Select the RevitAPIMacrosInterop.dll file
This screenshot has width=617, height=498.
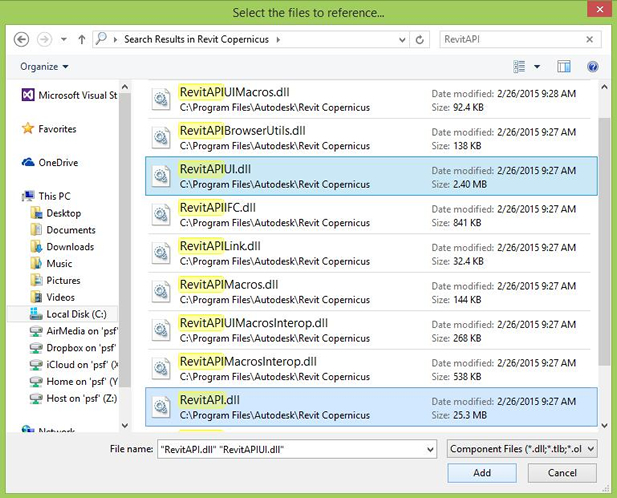click(371, 369)
